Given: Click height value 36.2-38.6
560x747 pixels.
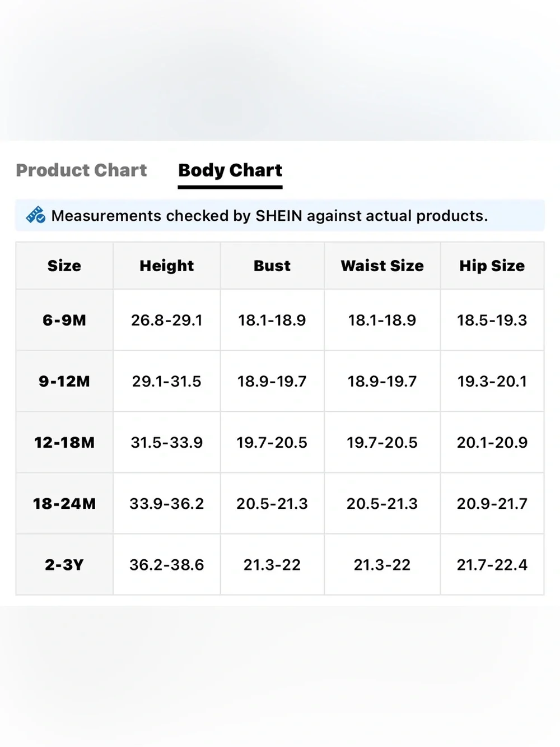Looking at the screenshot, I should (x=167, y=564).
